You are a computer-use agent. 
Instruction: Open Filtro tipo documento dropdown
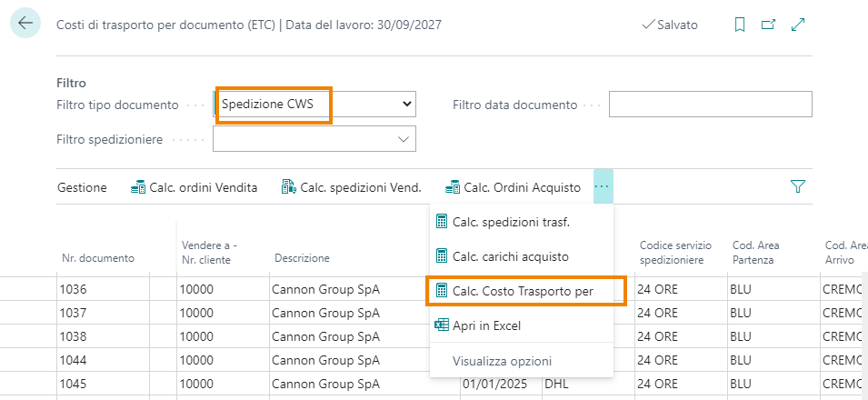pyautogui.click(x=314, y=105)
